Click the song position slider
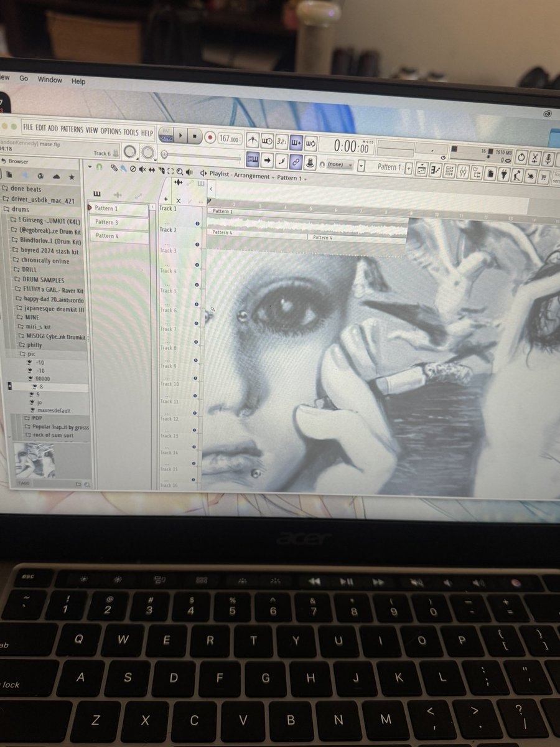Image resolution: width=560 pixels, height=747 pixels. point(200,156)
